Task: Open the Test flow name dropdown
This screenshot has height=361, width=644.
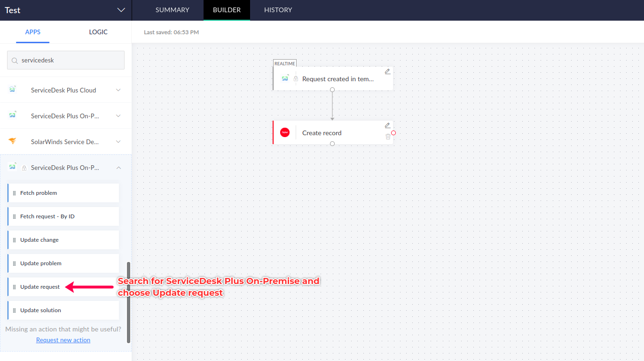Action: (121, 10)
